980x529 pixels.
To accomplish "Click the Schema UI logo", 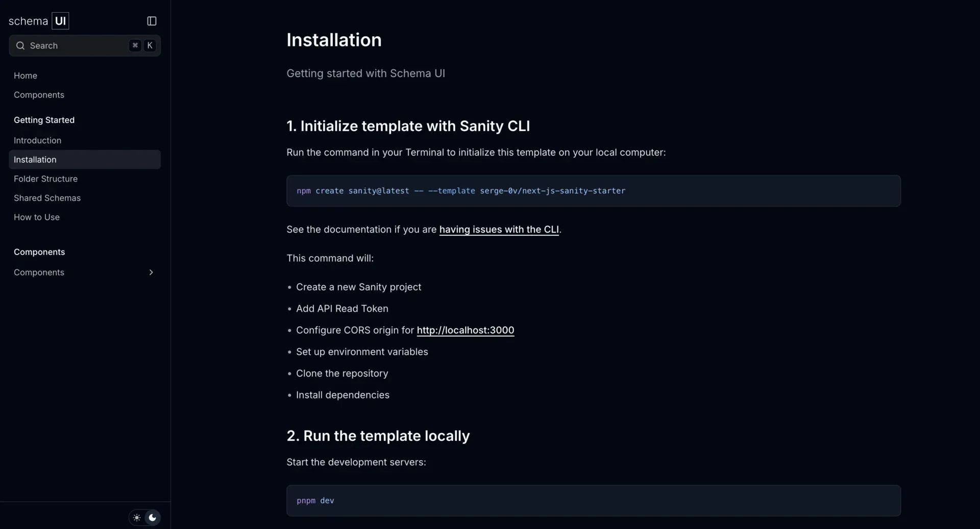I will 39,21.
